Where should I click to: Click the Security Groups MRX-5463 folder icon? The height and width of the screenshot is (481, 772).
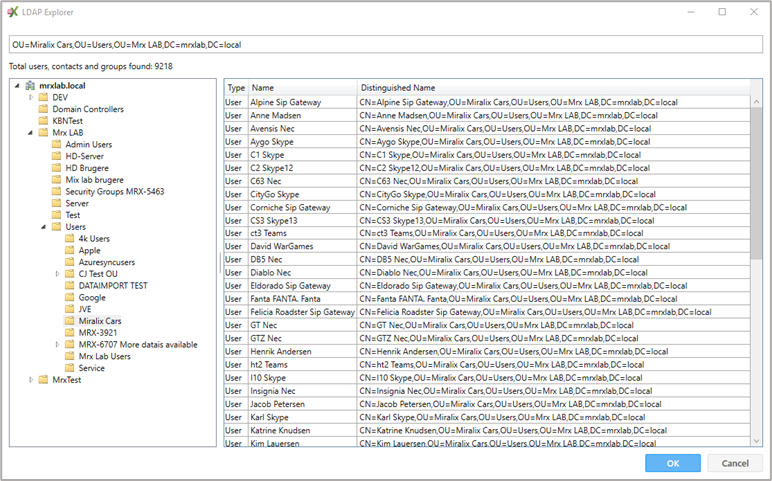click(57, 192)
